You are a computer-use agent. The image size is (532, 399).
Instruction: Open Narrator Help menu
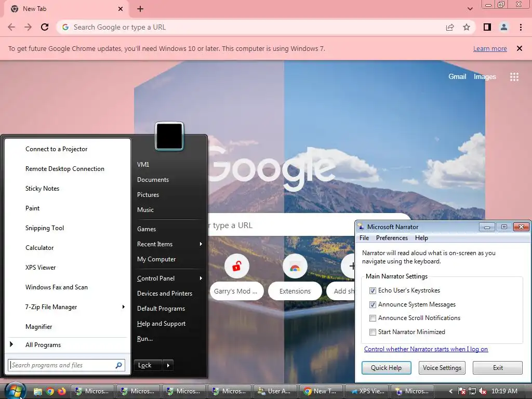click(421, 238)
